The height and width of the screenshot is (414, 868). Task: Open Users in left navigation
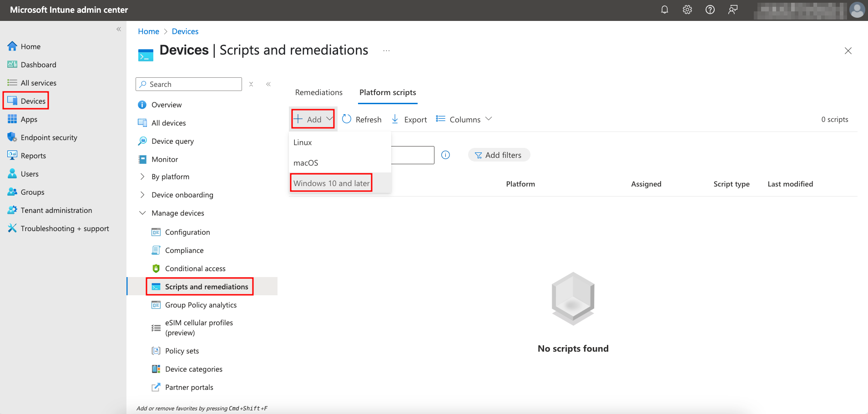(x=23, y=174)
